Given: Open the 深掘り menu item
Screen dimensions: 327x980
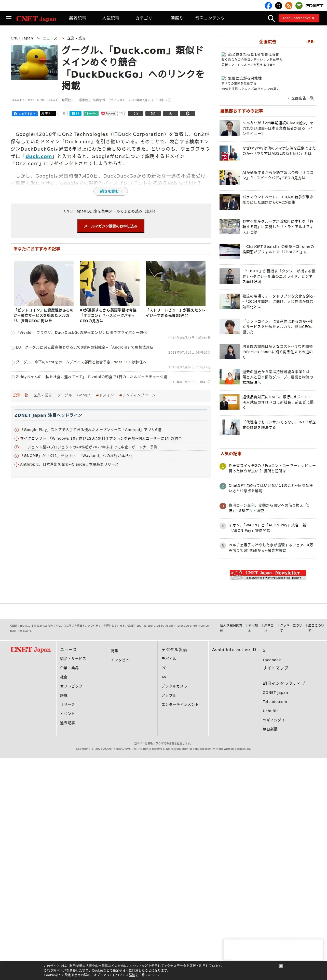Looking at the screenshot, I should (x=177, y=18).
